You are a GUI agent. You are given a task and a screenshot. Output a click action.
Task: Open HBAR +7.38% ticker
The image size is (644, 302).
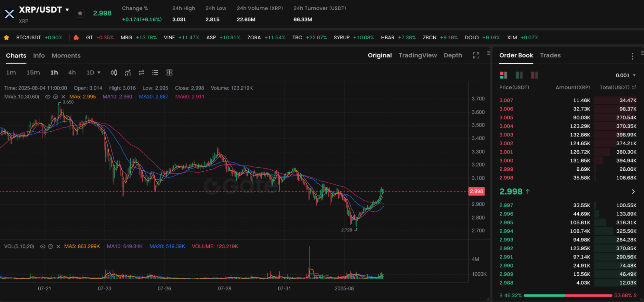click(x=398, y=38)
